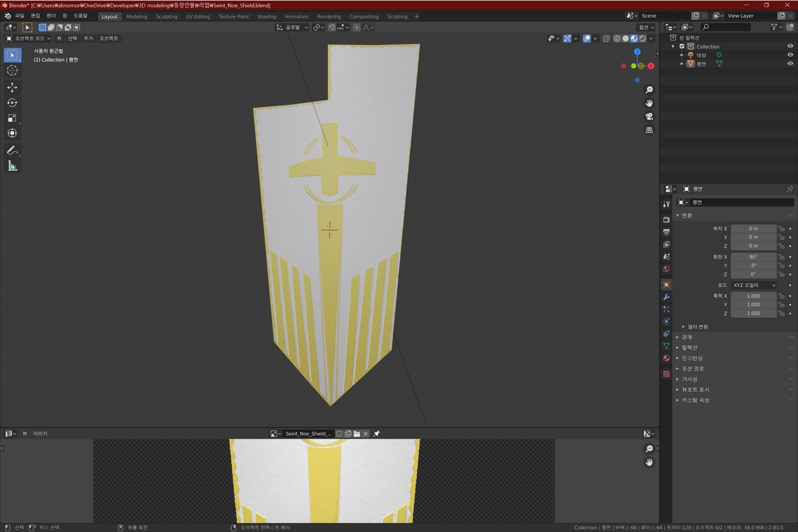Open the Texture properties checker tab
This screenshot has width=798, height=532.
[x=666, y=374]
